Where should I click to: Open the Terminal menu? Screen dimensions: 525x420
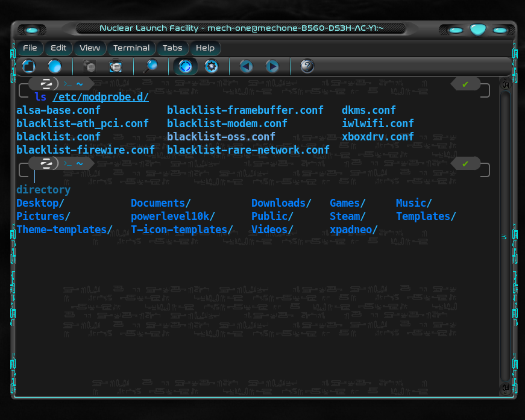(131, 48)
